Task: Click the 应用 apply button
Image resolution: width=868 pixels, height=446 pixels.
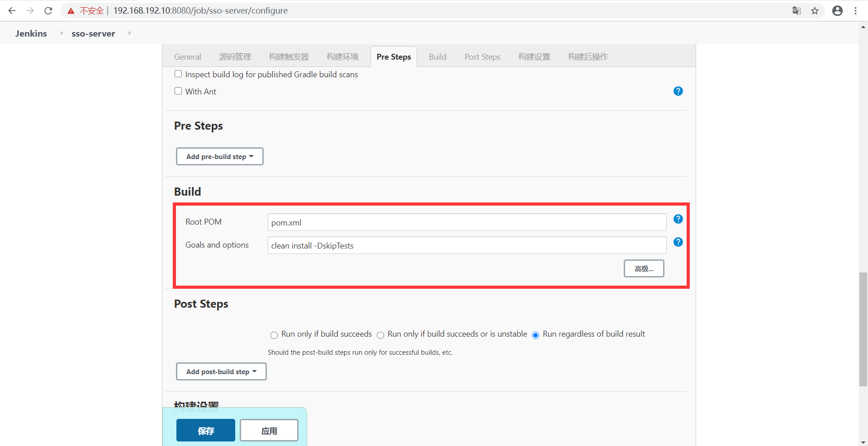Action: pyautogui.click(x=269, y=430)
